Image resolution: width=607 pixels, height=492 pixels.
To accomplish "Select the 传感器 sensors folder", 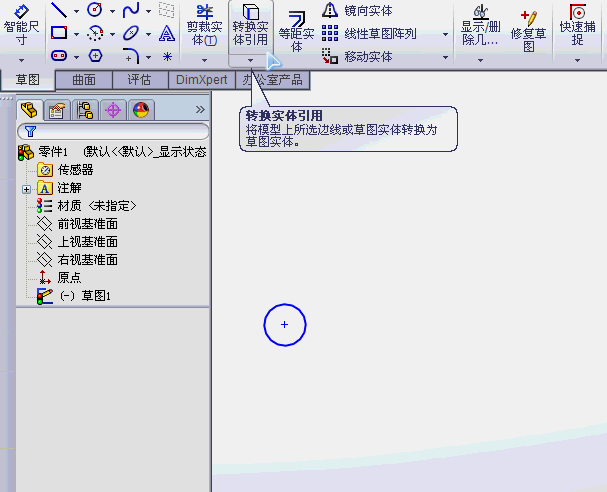I will pos(65,170).
